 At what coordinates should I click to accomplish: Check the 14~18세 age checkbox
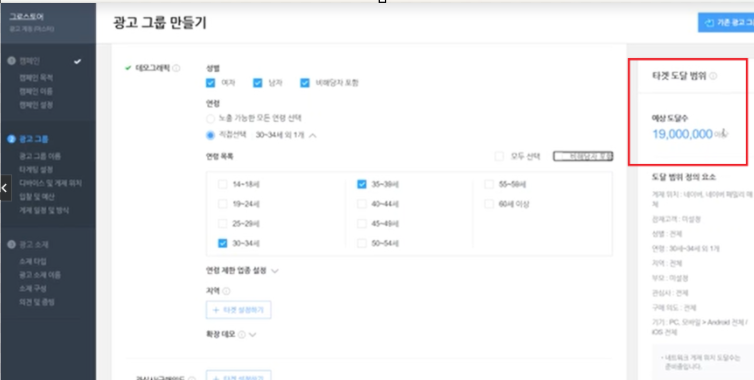coord(222,184)
